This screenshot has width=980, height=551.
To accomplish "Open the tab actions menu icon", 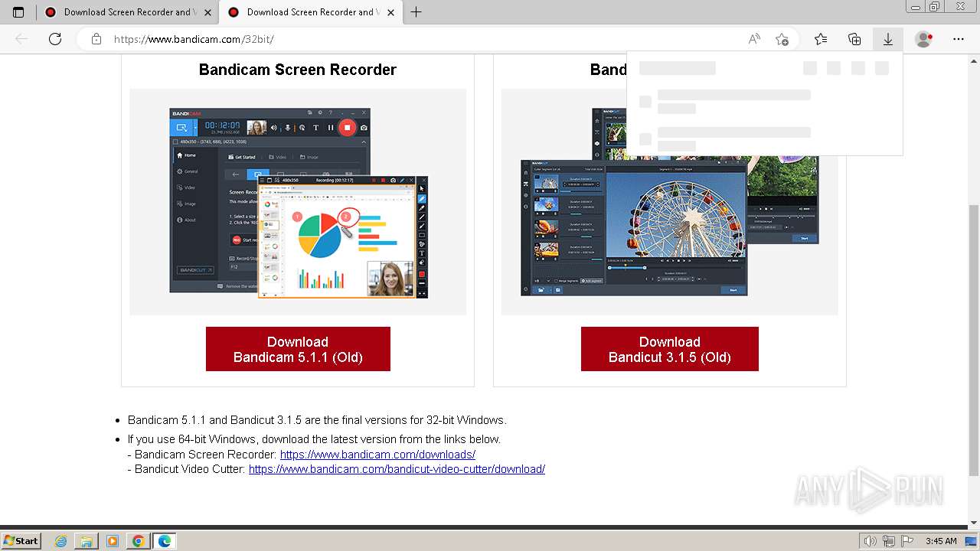I will (18, 12).
